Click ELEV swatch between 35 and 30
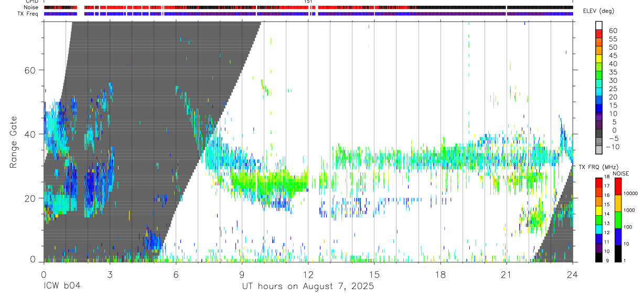 click(x=599, y=75)
